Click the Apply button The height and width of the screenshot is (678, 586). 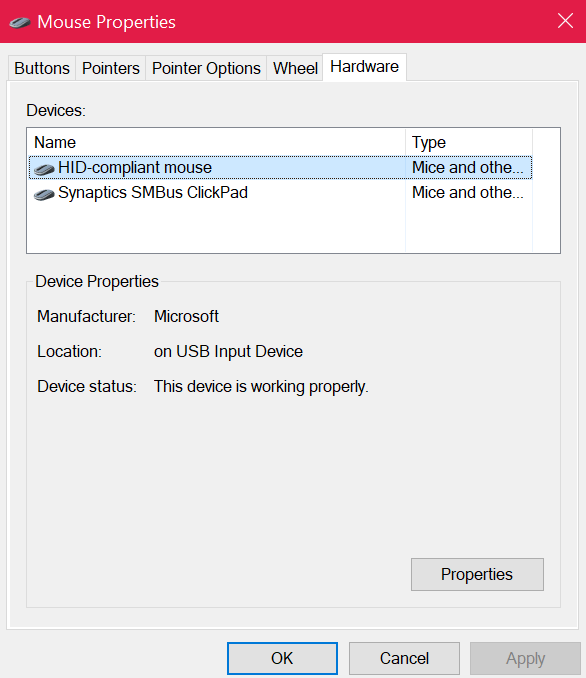(x=525, y=658)
